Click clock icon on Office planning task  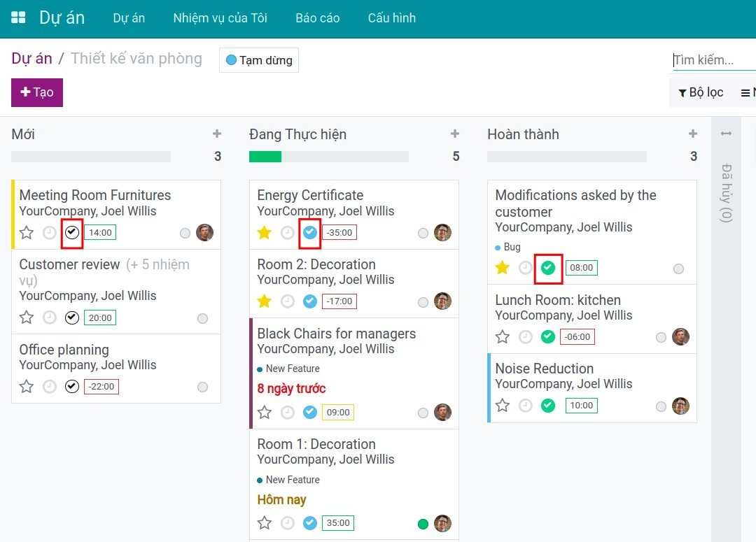coord(50,387)
